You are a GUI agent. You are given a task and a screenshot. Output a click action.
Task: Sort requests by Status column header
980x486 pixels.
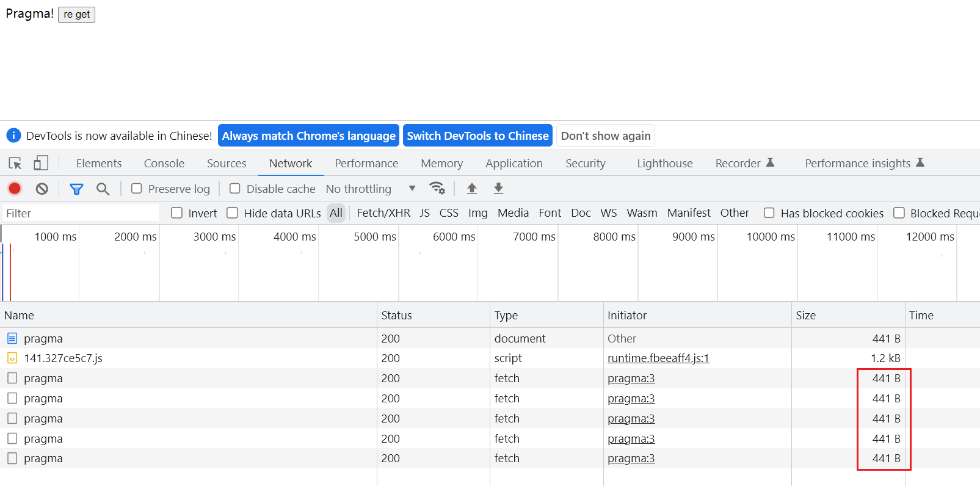pyautogui.click(x=434, y=315)
